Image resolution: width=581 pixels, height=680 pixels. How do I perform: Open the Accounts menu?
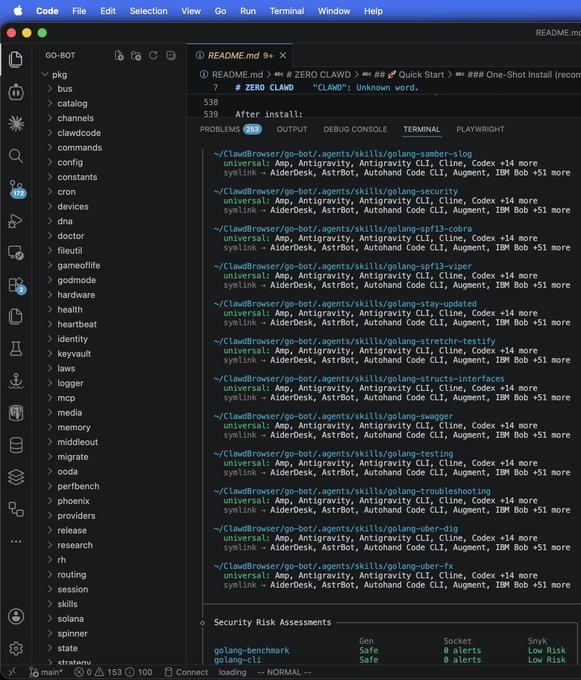point(16,616)
